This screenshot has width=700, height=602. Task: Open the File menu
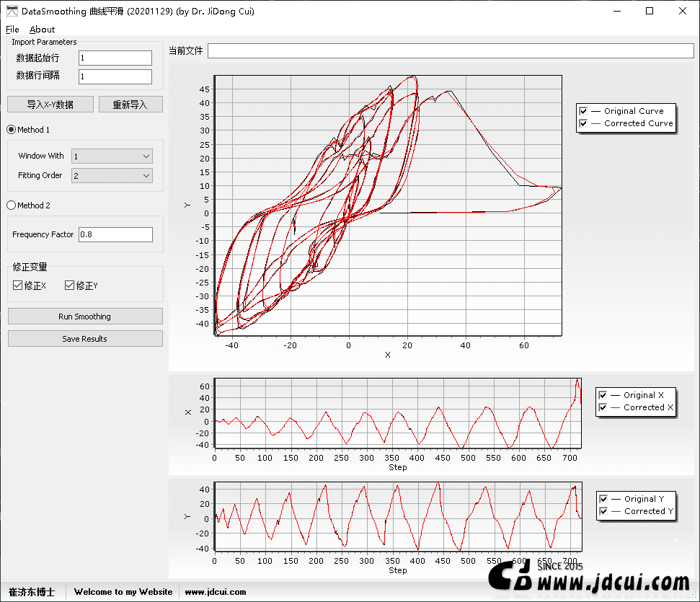[12, 30]
